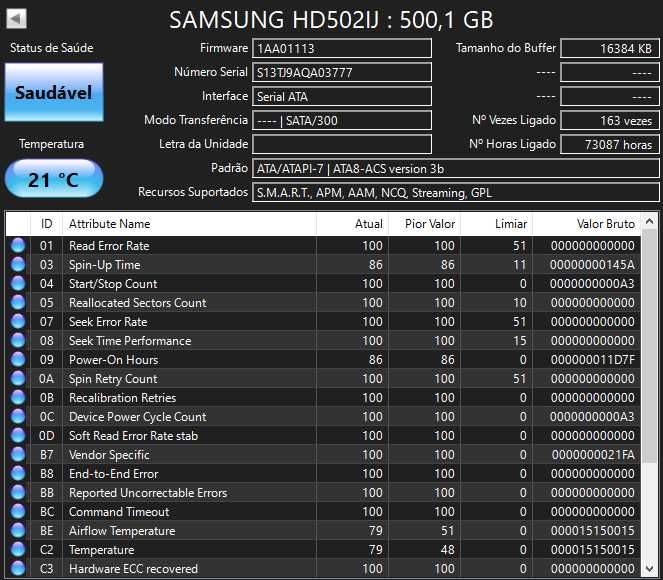
Task: Sort by ID column header
Action: [47, 224]
